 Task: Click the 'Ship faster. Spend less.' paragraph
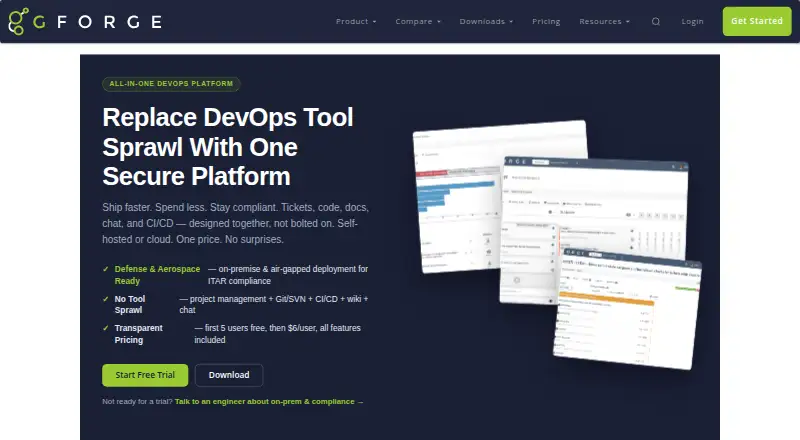coord(235,223)
